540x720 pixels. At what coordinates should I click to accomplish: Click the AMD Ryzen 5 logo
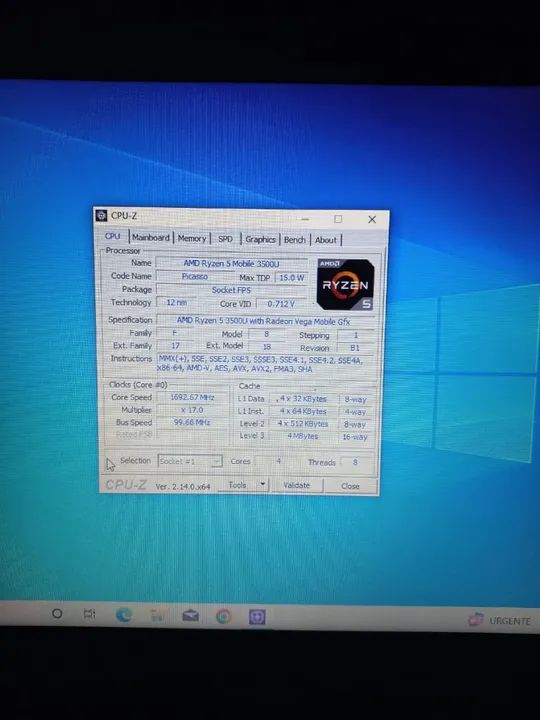click(345, 284)
